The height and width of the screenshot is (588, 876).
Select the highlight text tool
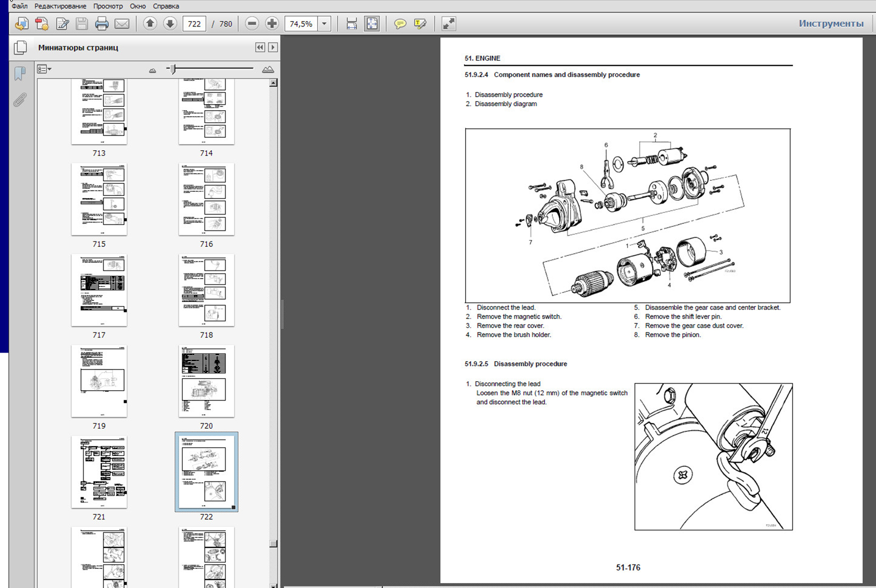click(x=420, y=24)
